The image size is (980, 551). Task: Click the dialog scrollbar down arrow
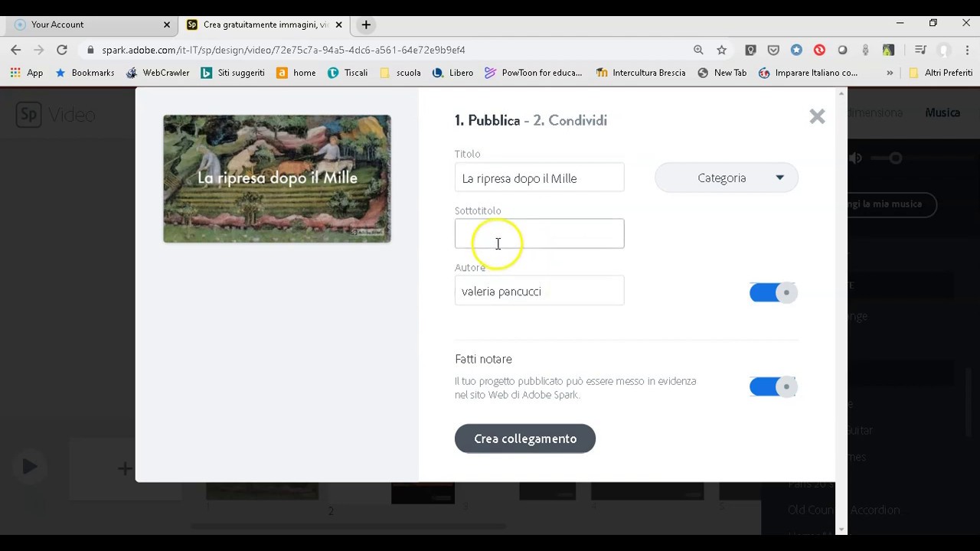tap(842, 529)
